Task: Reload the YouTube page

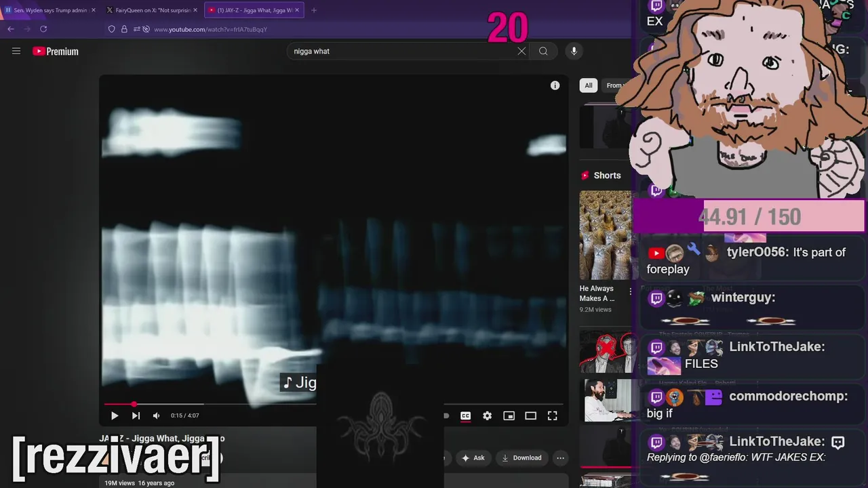Action: pos(43,29)
